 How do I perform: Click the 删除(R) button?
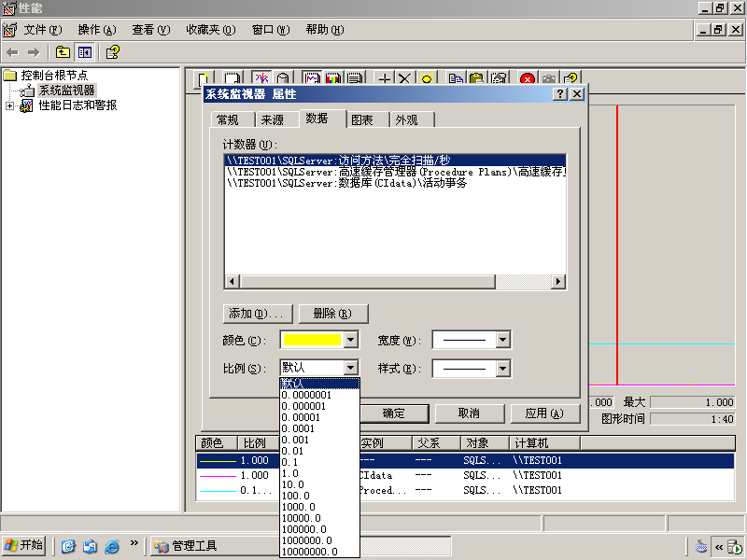[x=333, y=314]
